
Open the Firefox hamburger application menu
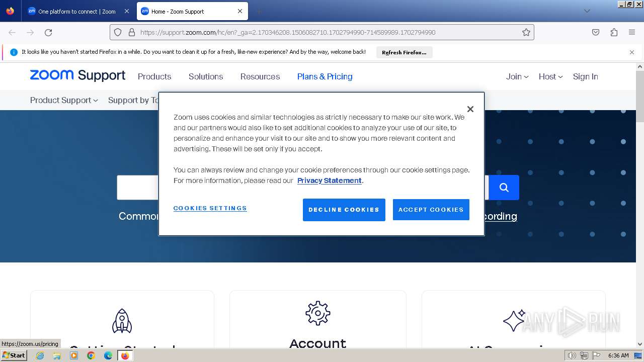pyautogui.click(x=632, y=32)
